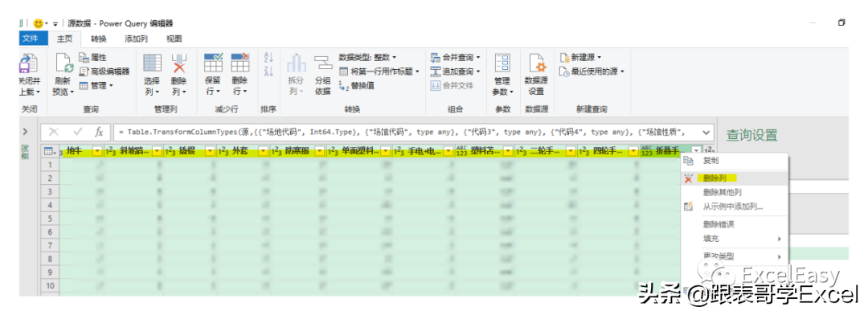Click the Keep Rows (保留行) icon
Screen dimensions: 868x315
pos(213,63)
